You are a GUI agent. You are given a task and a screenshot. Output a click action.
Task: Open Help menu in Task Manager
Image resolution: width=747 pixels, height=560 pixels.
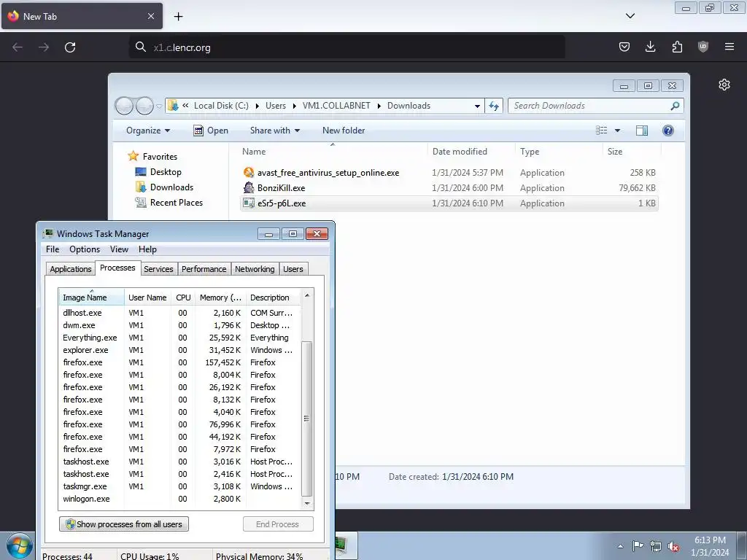[x=147, y=249]
